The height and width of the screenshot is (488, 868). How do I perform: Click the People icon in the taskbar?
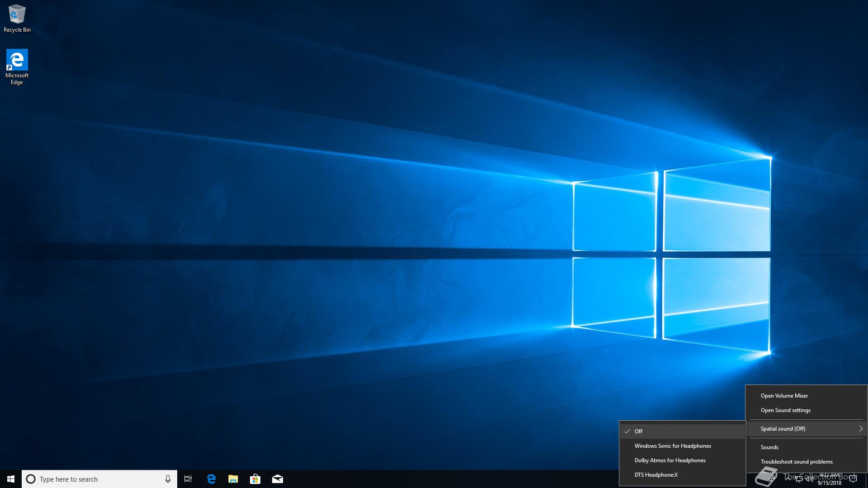point(772,479)
